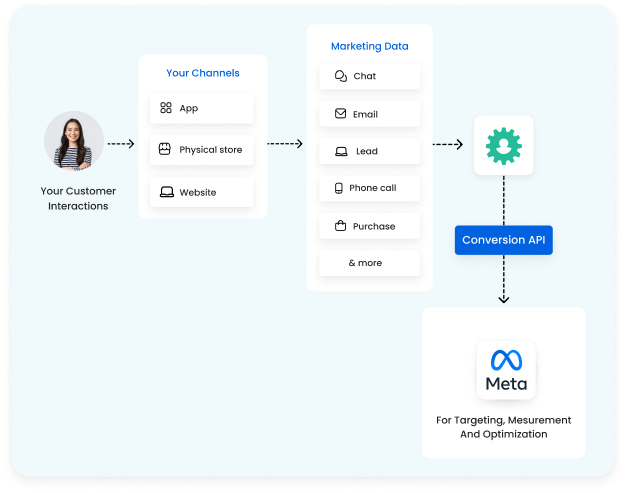626x493 pixels.
Task: Click the Purchase label text
Action: click(374, 226)
